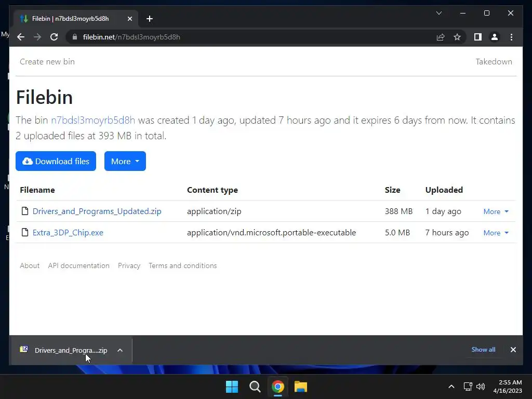Click file icon beside Drivers_and_Programs_Updated.zip
This screenshot has width=532, height=399.
pos(25,211)
